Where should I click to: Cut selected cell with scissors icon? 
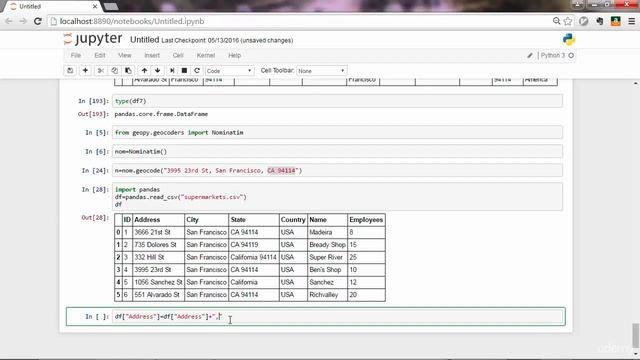click(100, 71)
